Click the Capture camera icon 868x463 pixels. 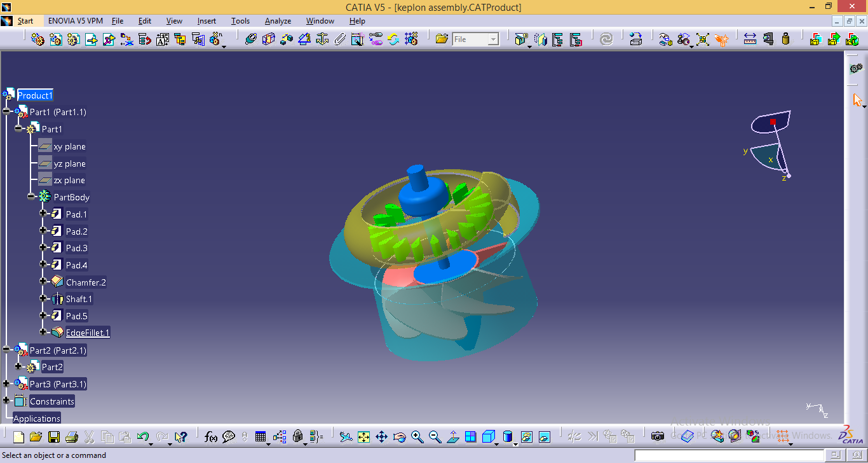tap(658, 436)
